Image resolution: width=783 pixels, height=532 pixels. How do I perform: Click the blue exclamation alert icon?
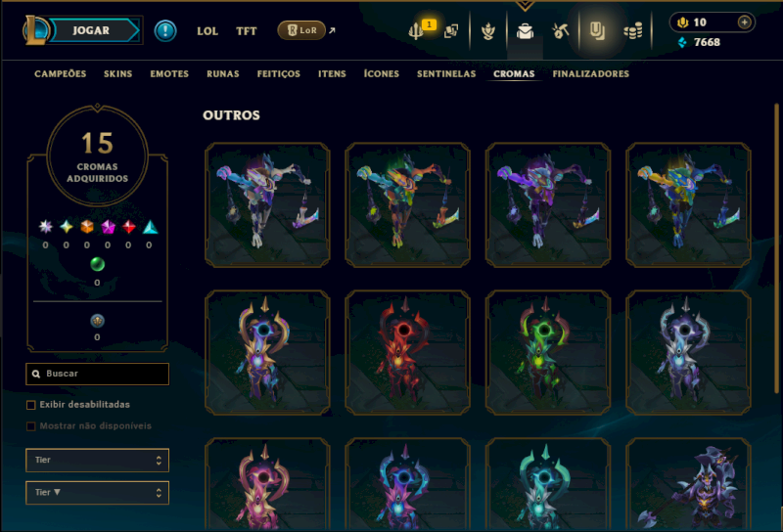165,31
